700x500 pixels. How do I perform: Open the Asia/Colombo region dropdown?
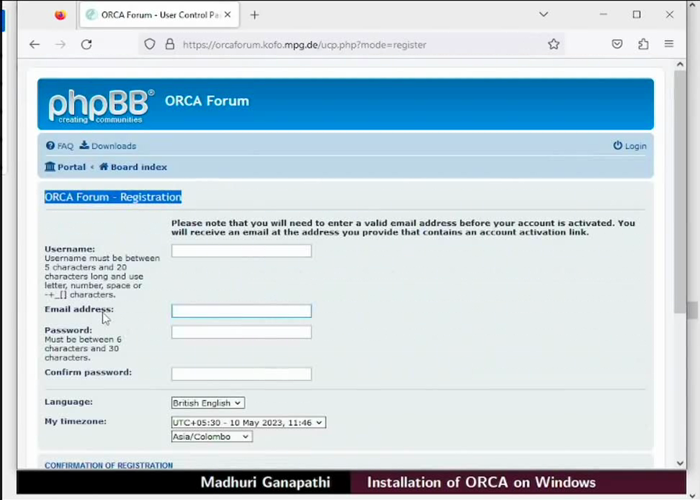coord(211,437)
